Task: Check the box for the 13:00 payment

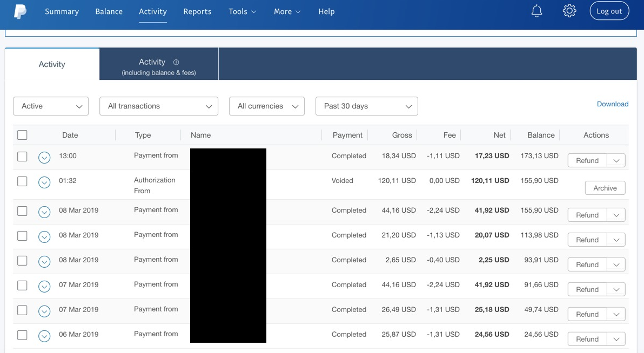Action: coord(22,157)
